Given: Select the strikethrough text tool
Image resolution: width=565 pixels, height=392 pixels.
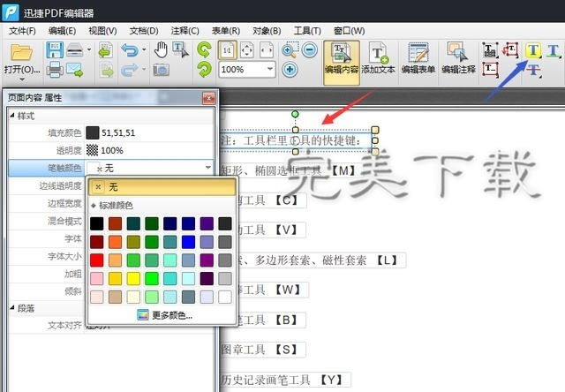Looking at the screenshot, I should [533, 70].
